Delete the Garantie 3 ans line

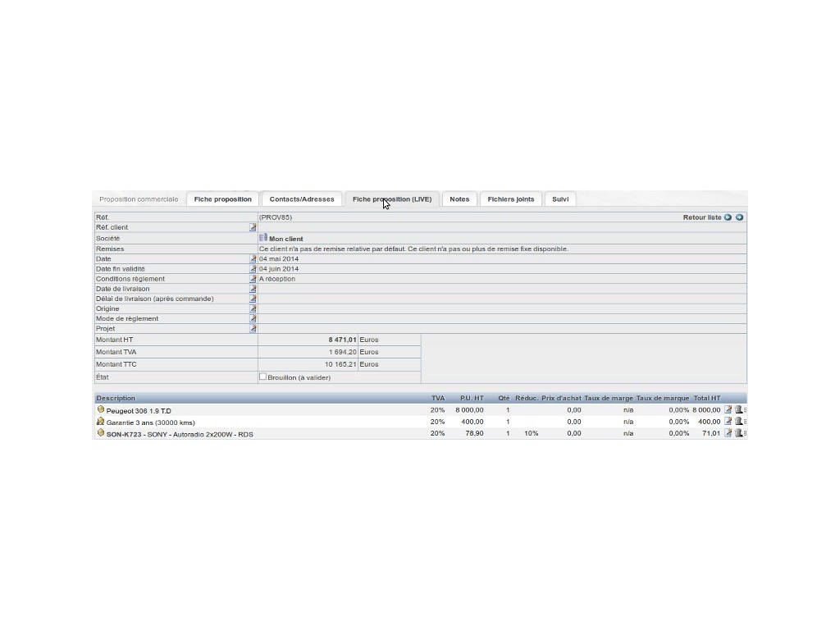coord(738,422)
